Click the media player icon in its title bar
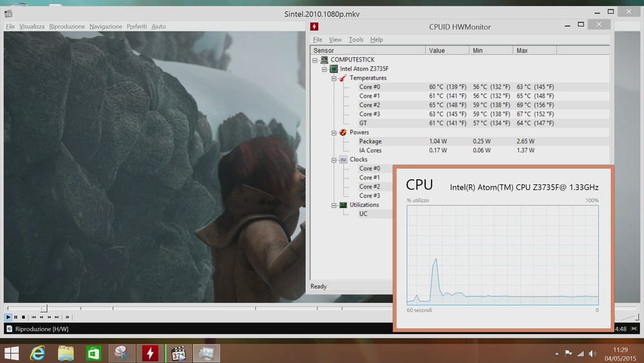 [x=8, y=14]
